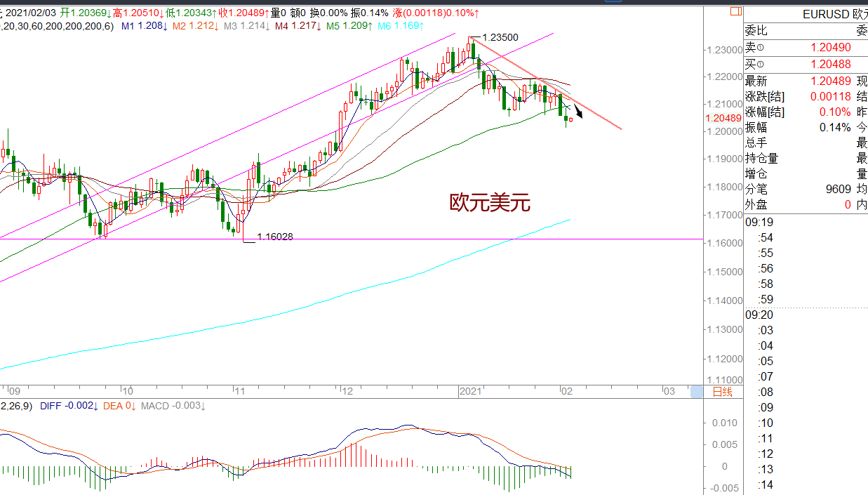Click the 10 month marker on the time axis

point(127,390)
